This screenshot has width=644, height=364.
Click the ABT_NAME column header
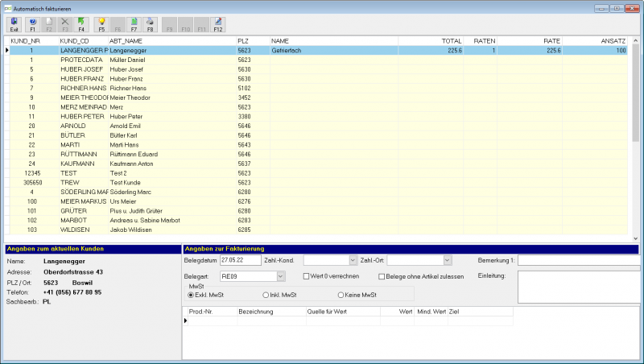pos(172,41)
